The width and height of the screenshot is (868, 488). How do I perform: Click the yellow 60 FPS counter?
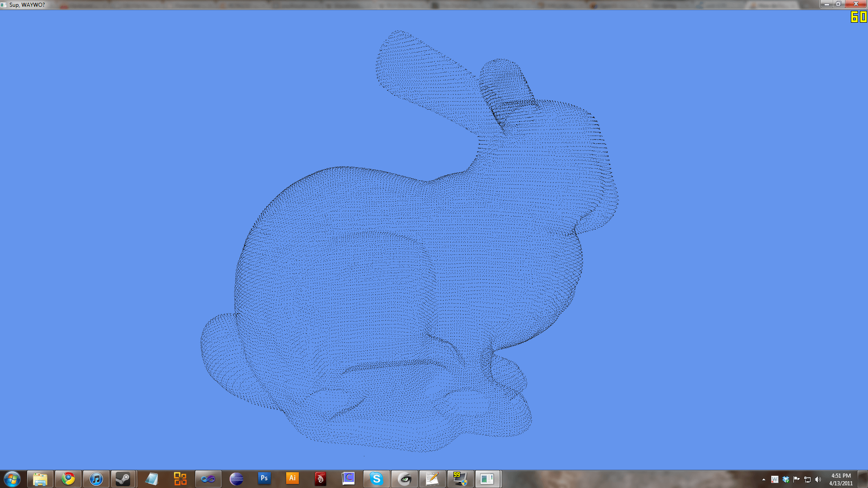pyautogui.click(x=859, y=17)
